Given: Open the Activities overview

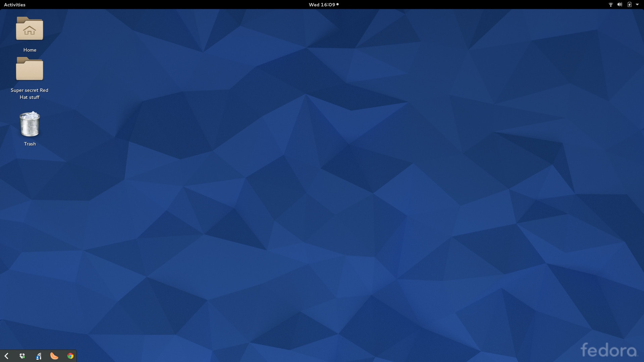Looking at the screenshot, I should [14, 5].
